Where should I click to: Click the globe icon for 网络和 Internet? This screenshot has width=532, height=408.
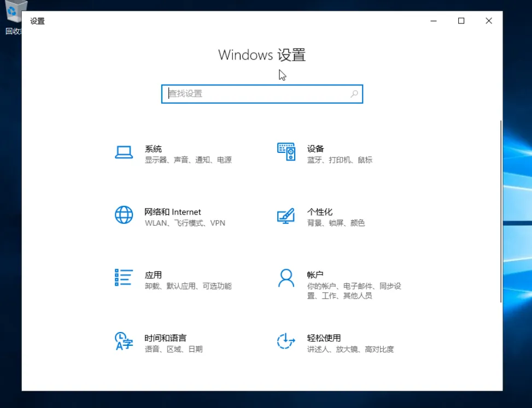point(124,215)
